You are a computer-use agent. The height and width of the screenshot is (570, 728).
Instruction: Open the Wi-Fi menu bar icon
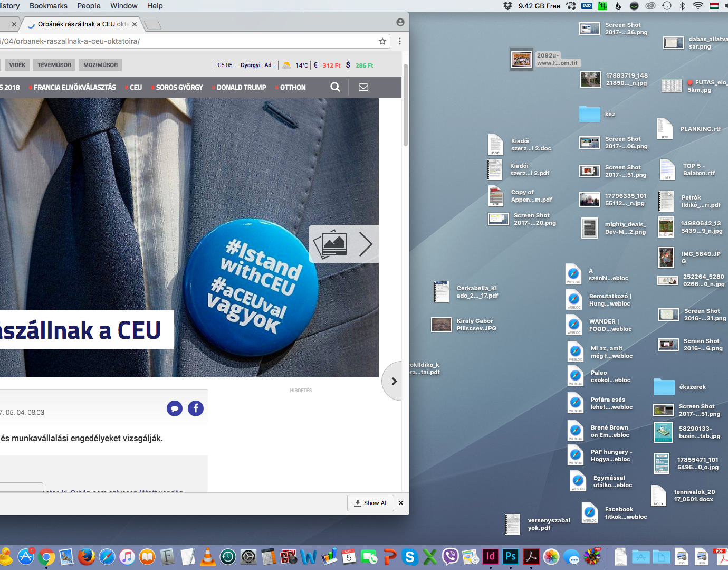(698, 6)
